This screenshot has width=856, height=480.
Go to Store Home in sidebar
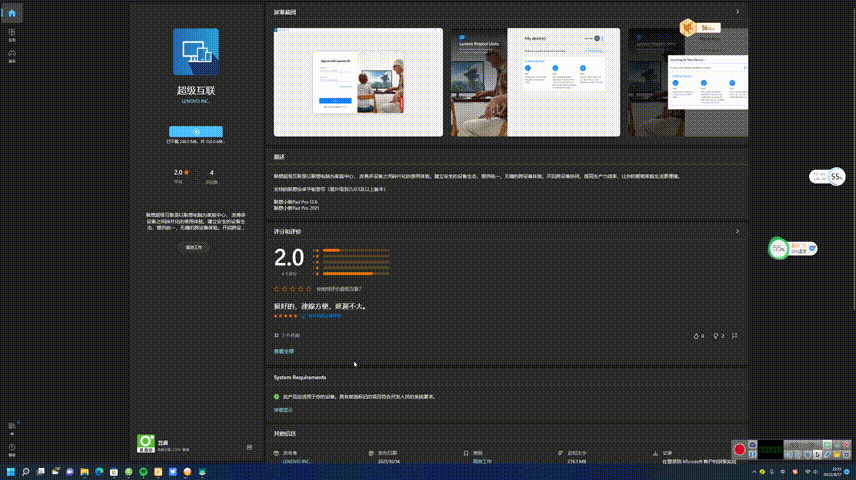[x=12, y=13]
